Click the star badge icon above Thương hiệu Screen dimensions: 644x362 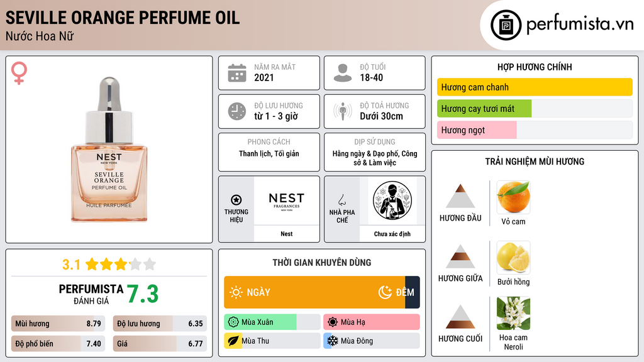[x=236, y=200]
